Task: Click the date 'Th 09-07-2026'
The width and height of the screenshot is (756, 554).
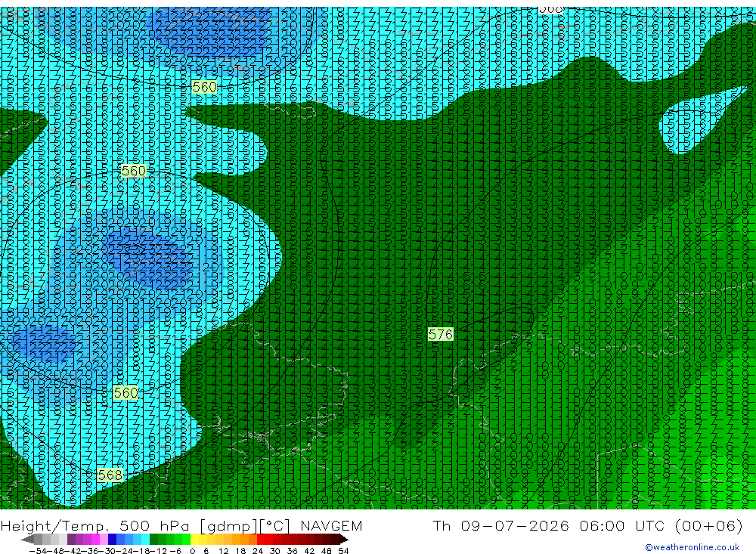Action: [x=501, y=525]
